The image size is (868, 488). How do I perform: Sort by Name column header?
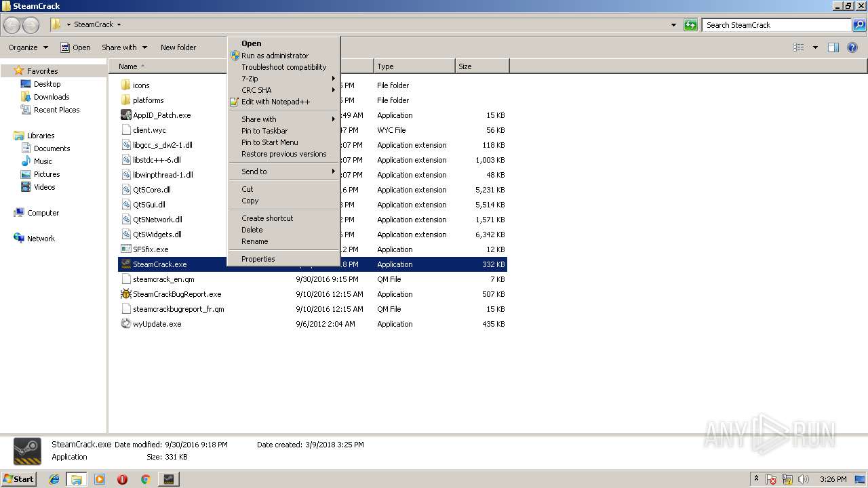pyautogui.click(x=167, y=66)
